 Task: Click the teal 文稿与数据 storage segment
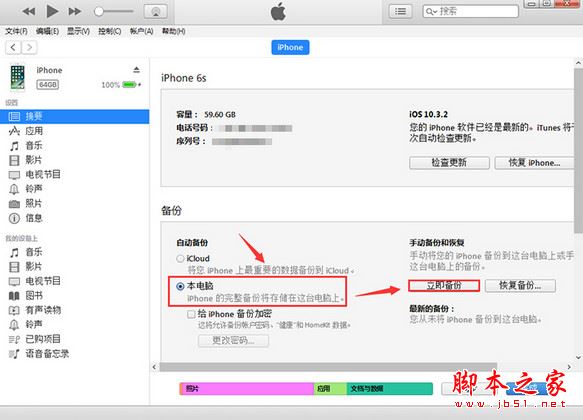pyautogui.click(x=390, y=388)
